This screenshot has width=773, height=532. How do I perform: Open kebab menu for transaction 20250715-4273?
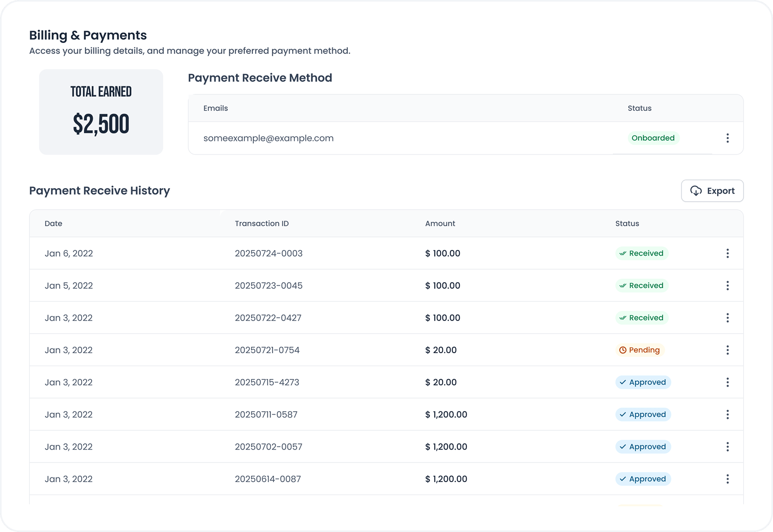(727, 382)
